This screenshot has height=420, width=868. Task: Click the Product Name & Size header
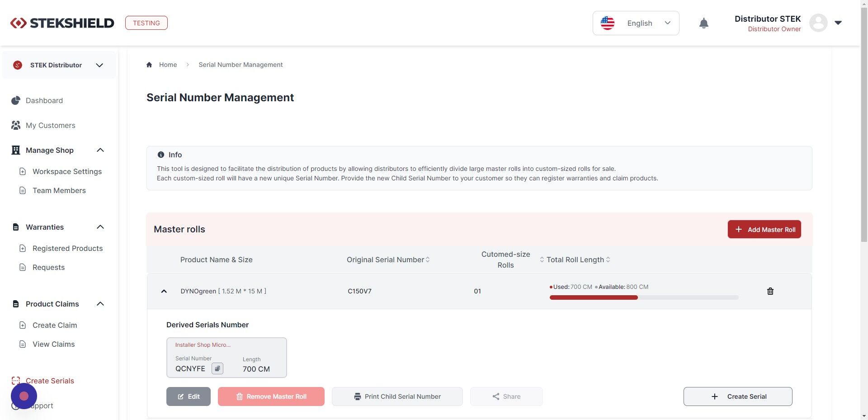(x=217, y=260)
